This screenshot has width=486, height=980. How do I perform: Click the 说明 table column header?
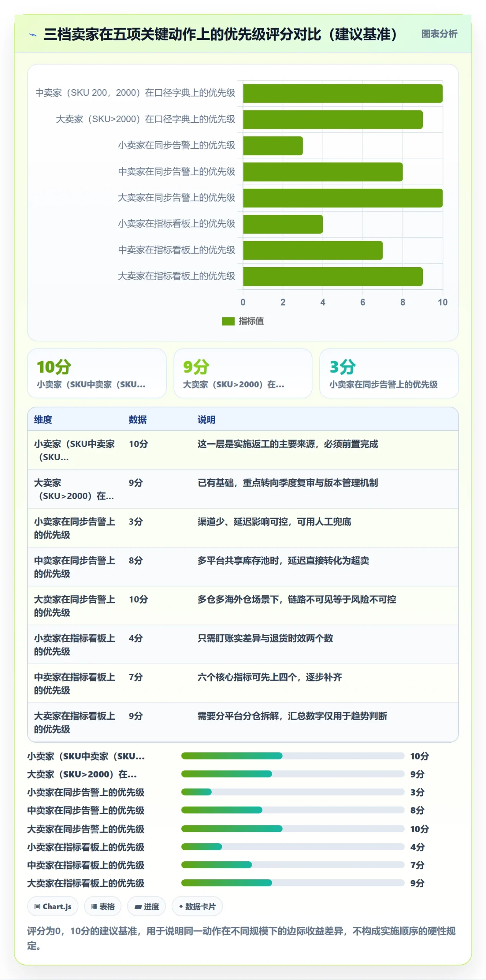[x=206, y=420]
